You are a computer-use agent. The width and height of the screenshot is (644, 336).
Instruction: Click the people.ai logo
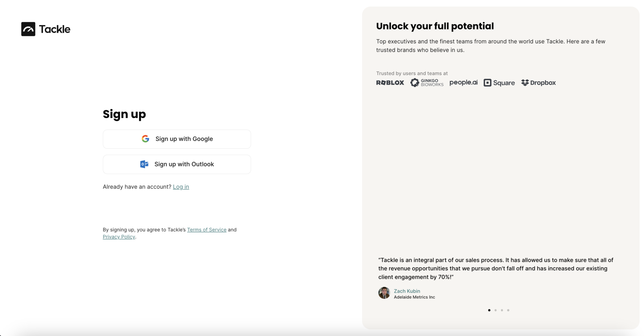pyautogui.click(x=464, y=83)
